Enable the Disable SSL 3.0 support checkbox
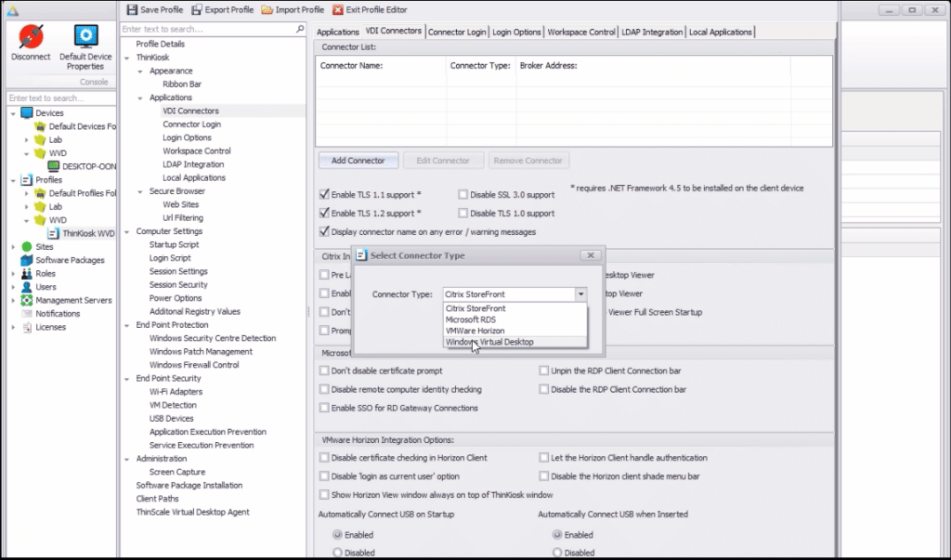 [463, 195]
